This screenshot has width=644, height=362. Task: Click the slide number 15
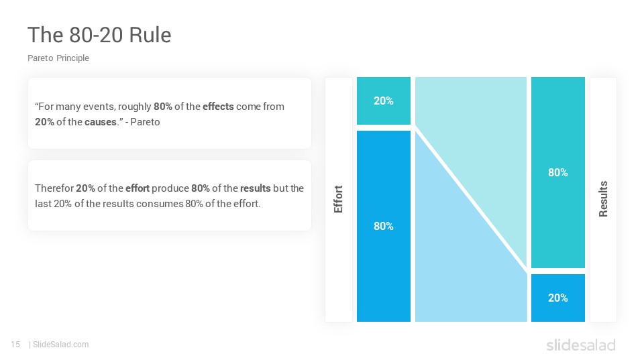point(15,345)
